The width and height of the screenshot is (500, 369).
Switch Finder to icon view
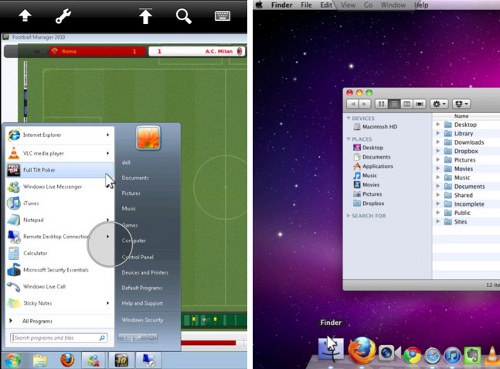coord(381,104)
